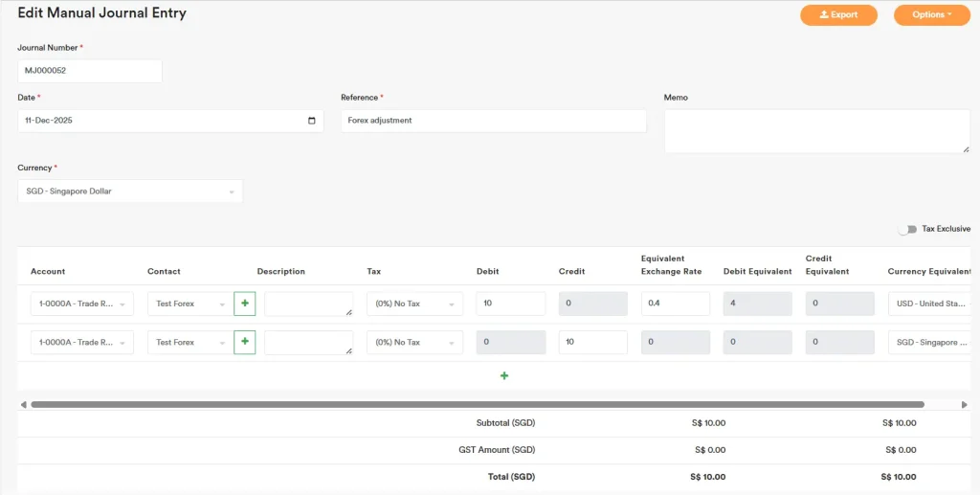Open the date picker calendar icon
The image size is (980, 495).
(x=312, y=121)
